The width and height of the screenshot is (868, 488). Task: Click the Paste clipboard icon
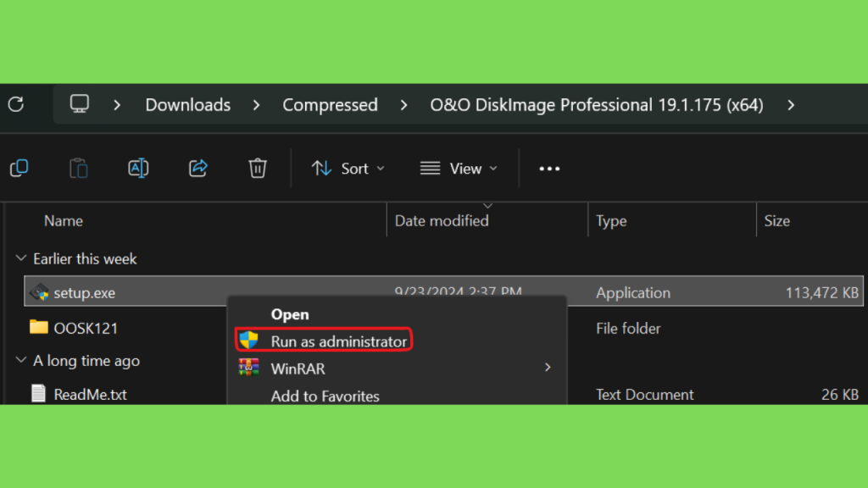(79, 169)
